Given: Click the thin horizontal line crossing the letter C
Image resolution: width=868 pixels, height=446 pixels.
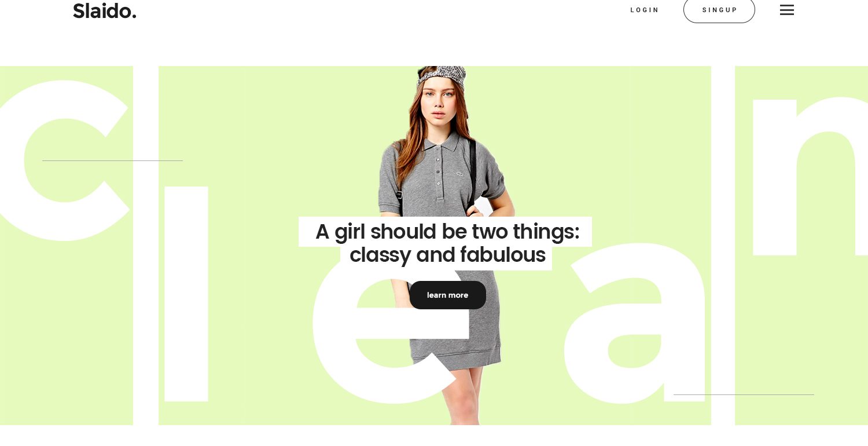Looking at the screenshot, I should point(112,160).
